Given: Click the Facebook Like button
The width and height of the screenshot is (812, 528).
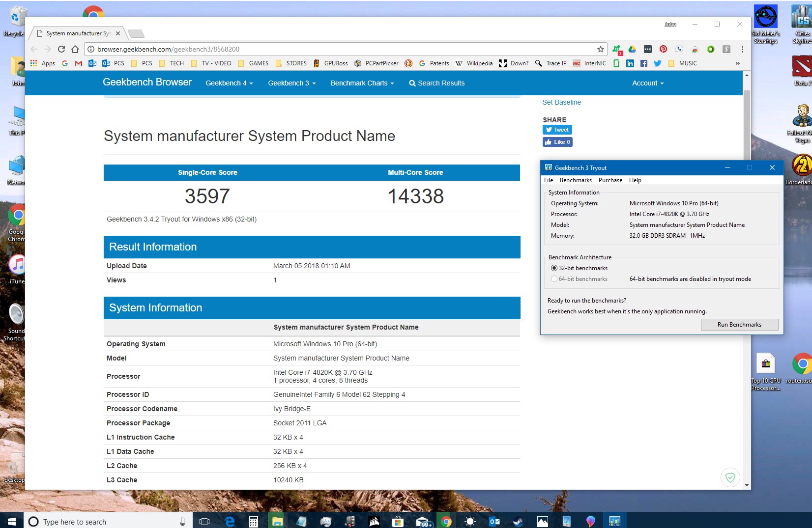Looking at the screenshot, I should [x=557, y=142].
